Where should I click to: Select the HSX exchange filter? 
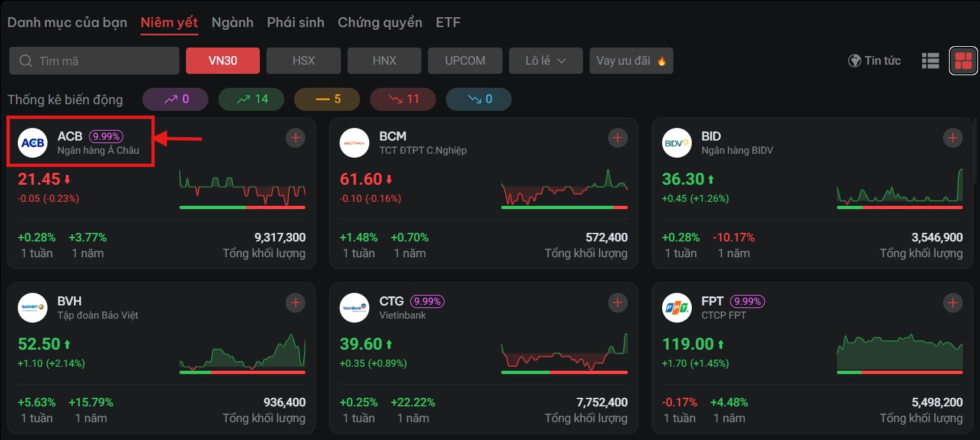pos(303,61)
